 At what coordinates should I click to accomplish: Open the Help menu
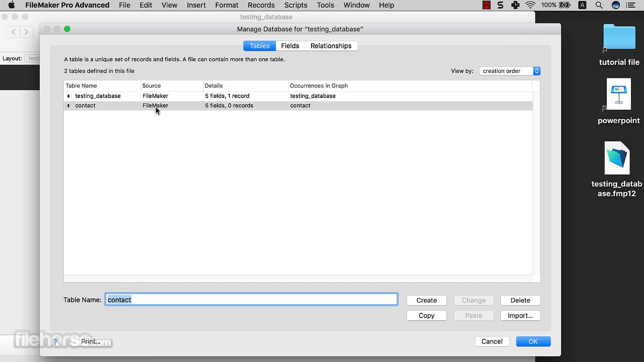(387, 5)
